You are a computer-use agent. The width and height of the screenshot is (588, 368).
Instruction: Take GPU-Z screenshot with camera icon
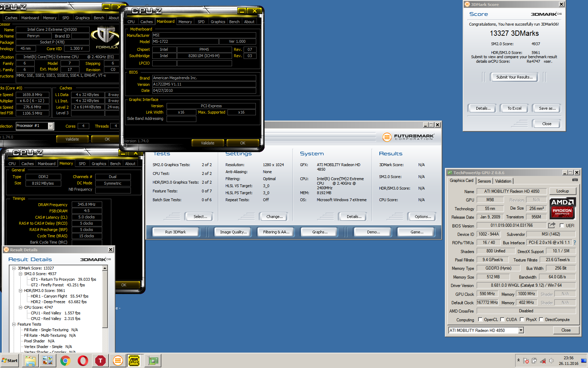point(575,180)
